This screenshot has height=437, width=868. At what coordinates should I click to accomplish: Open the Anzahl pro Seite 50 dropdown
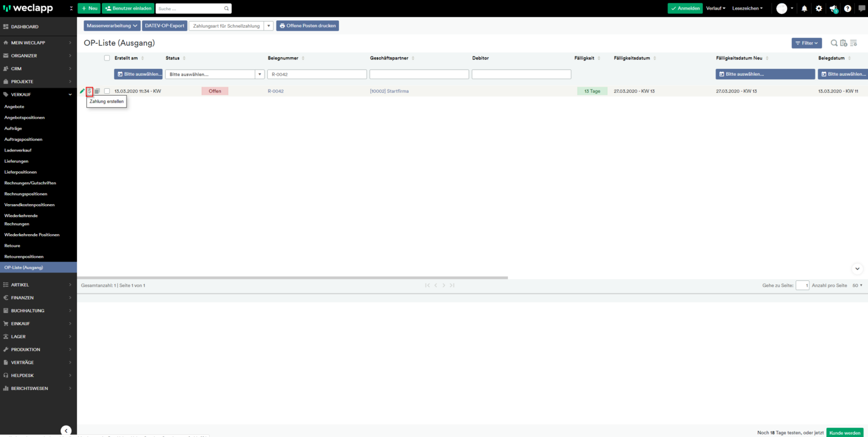857,285
